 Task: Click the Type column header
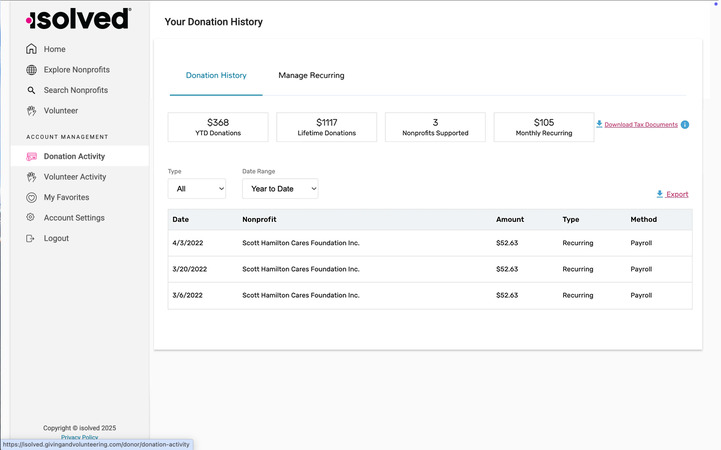point(571,220)
